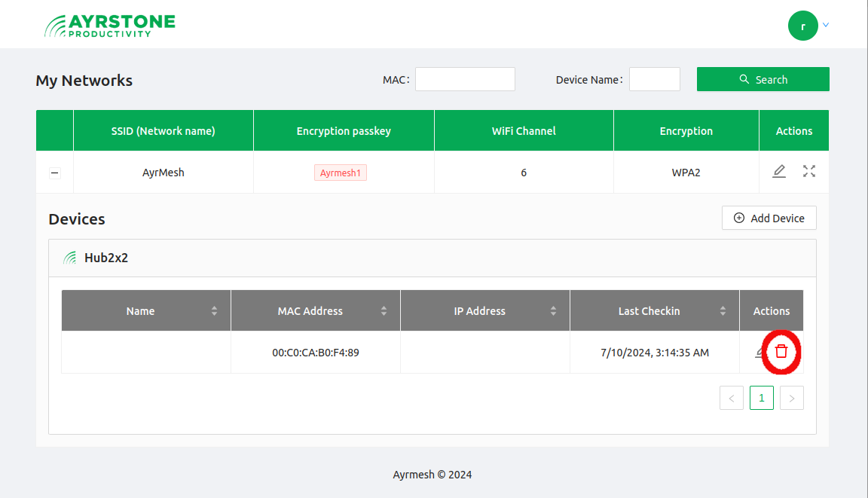Go to next page of devices

[792, 398]
